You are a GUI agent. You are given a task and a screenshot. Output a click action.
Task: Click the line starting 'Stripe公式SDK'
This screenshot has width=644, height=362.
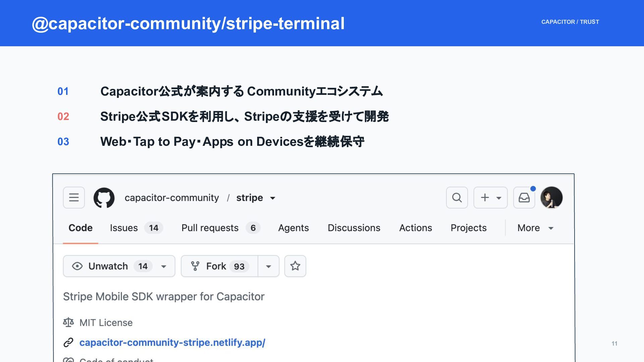click(x=245, y=116)
